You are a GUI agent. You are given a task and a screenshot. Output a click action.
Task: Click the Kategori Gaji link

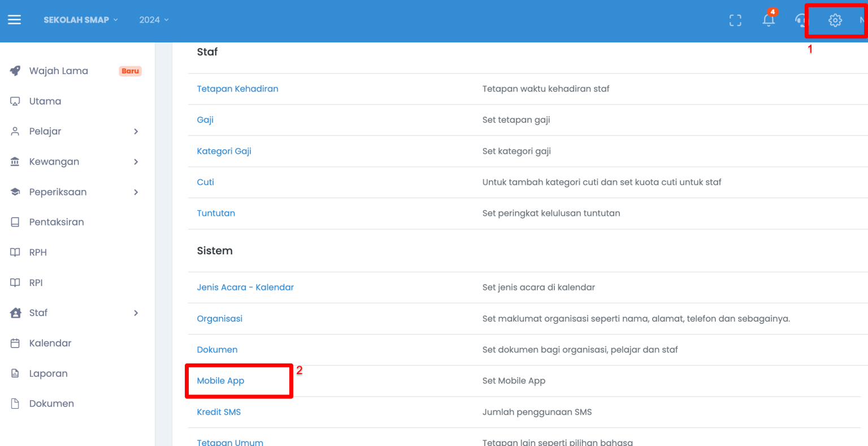tap(224, 151)
